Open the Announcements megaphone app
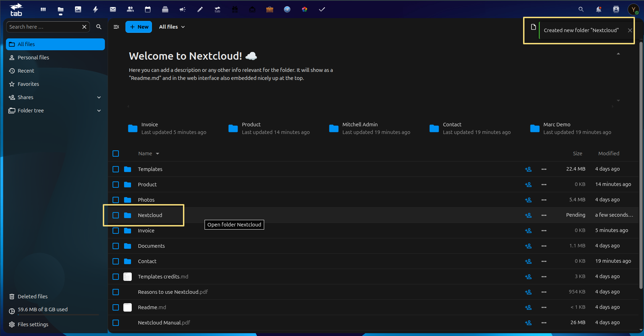The width and height of the screenshot is (644, 336). (x=183, y=9)
